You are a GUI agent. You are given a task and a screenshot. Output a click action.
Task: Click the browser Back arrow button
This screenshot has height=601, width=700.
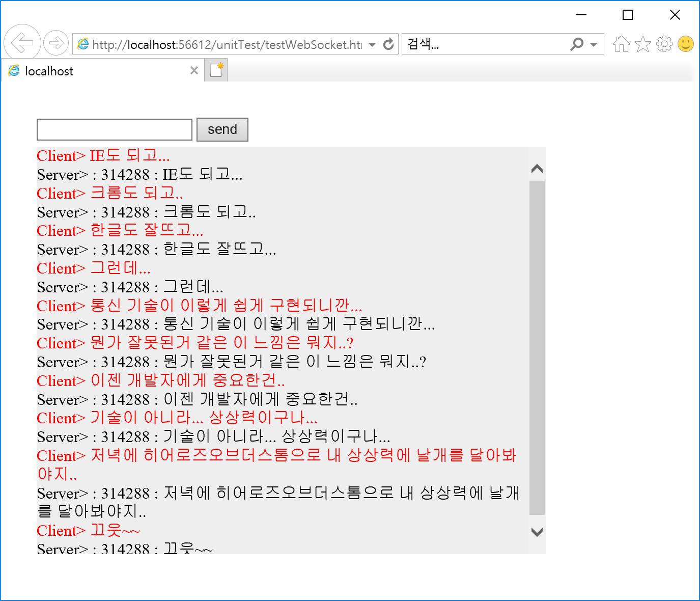click(22, 43)
